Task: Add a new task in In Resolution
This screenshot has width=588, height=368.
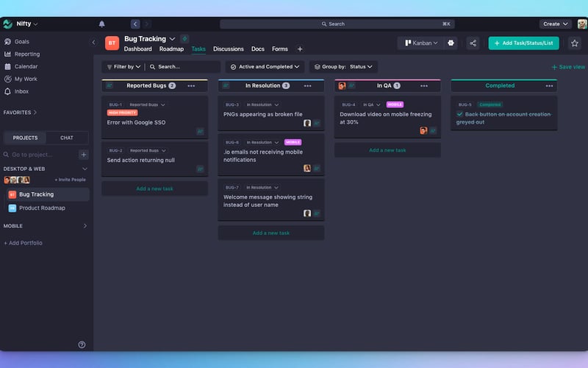Action: 270,233
